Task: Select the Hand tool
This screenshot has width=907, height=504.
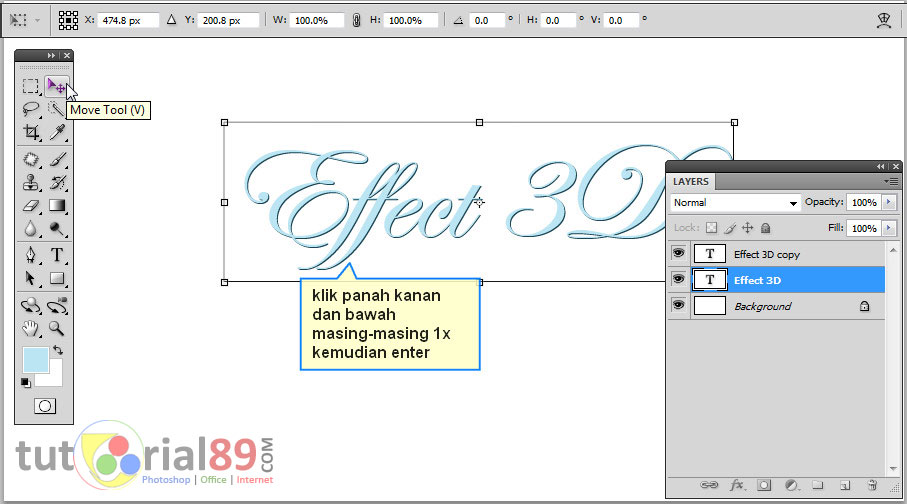Action: [31, 329]
